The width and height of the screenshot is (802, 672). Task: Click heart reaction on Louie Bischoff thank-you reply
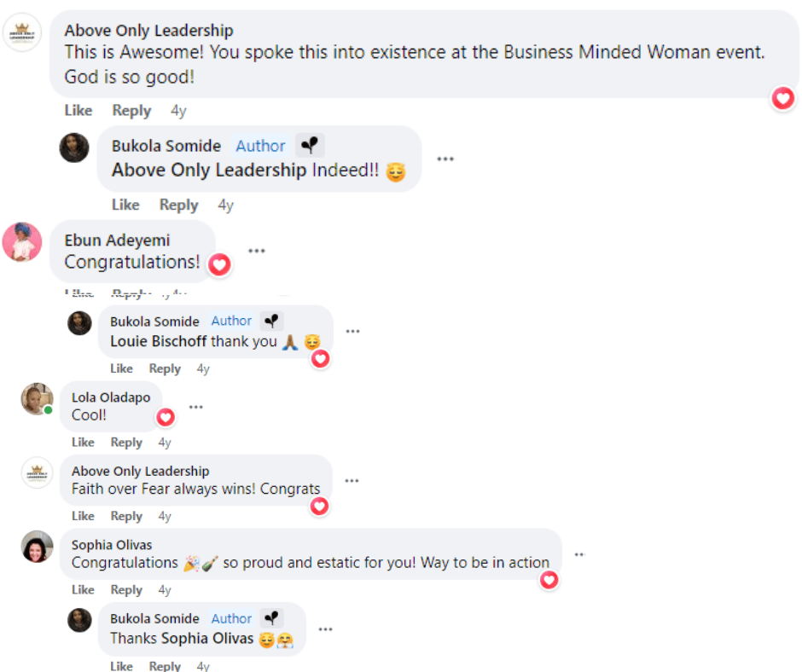pyautogui.click(x=320, y=358)
